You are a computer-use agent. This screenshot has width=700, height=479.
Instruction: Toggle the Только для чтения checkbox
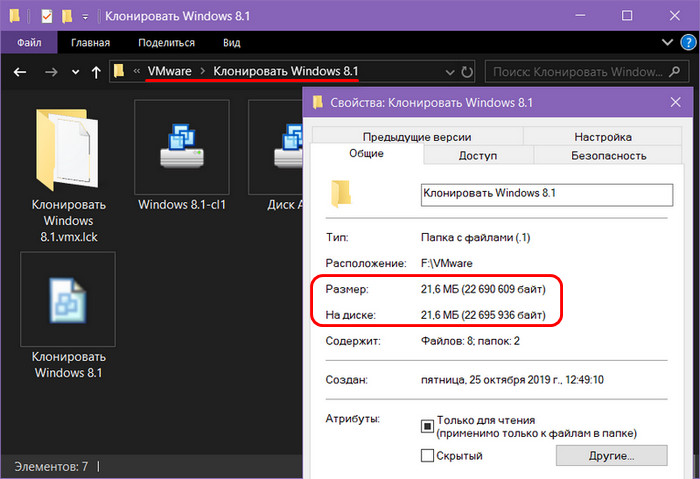pos(427,426)
